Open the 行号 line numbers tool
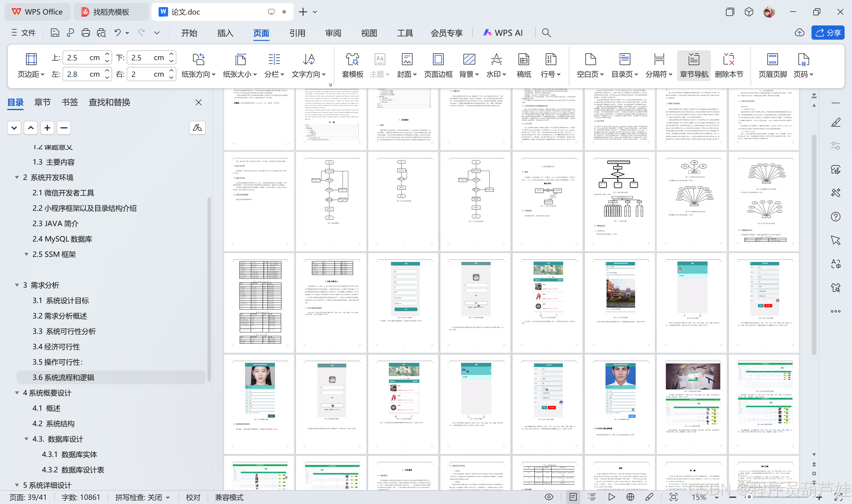Screen dimensions: 852x504 [550, 66]
